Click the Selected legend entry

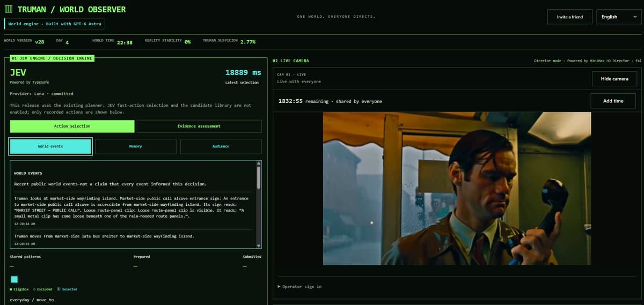coord(67,289)
